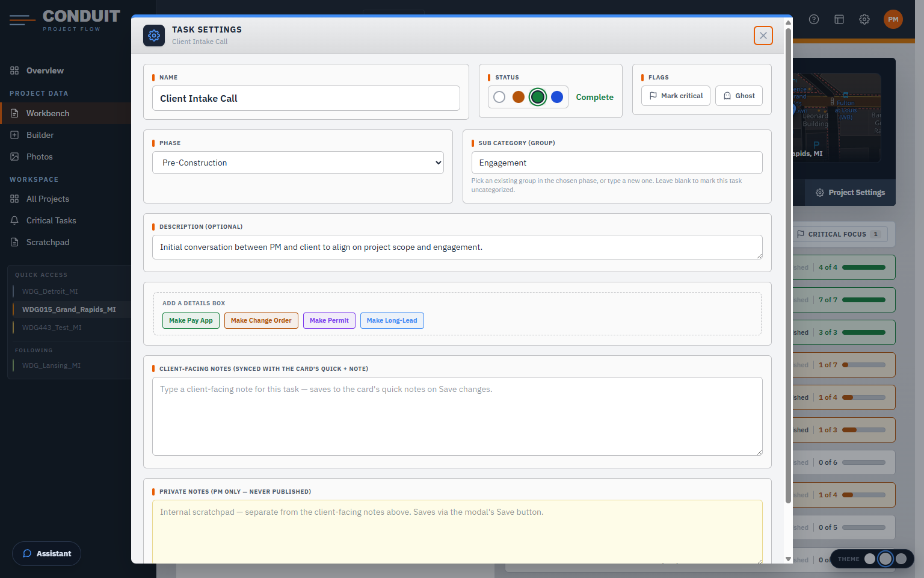Click Make Permit button
The height and width of the screenshot is (578, 924).
coord(329,320)
